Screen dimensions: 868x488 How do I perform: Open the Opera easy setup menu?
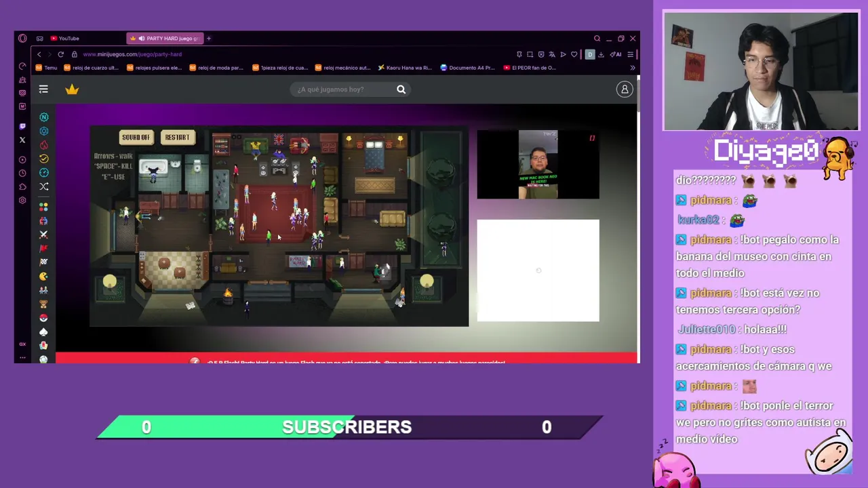pyautogui.click(x=631, y=54)
